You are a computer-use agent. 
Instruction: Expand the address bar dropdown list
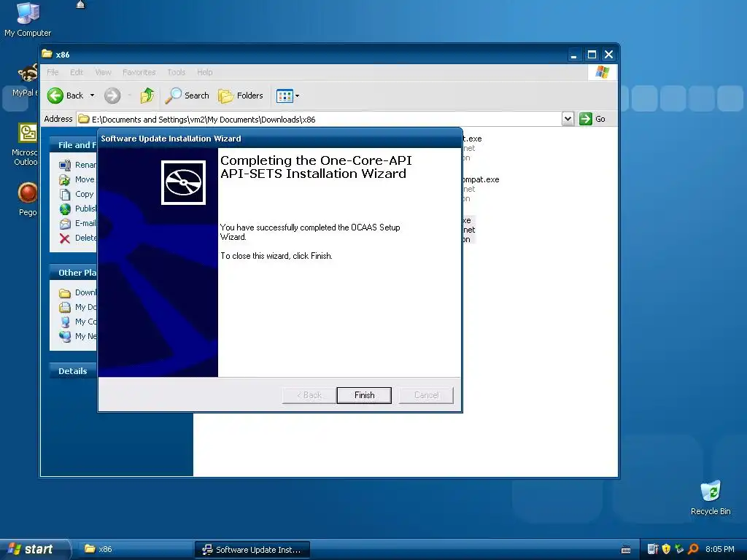[x=568, y=119]
